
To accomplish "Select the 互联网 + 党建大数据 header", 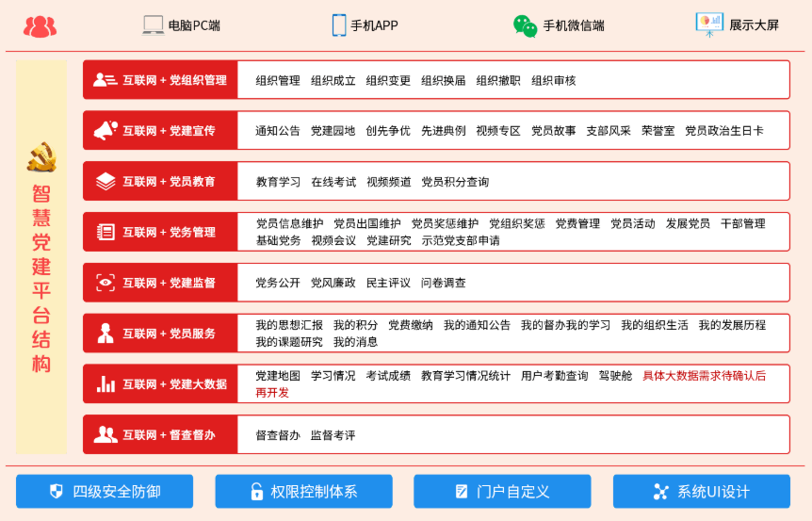I will [x=160, y=384].
